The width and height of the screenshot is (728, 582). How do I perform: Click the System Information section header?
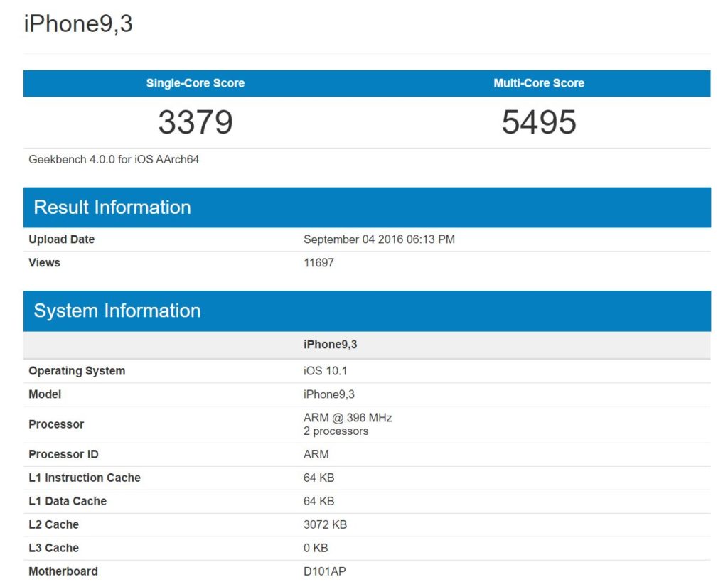point(117,311)
